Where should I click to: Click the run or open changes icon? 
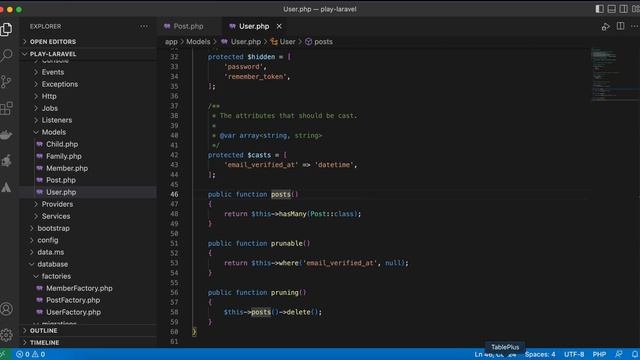click(605, 27)
